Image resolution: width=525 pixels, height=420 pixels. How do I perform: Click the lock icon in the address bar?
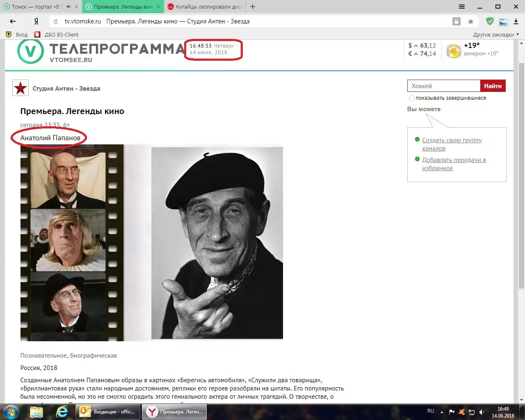point(456,21)
